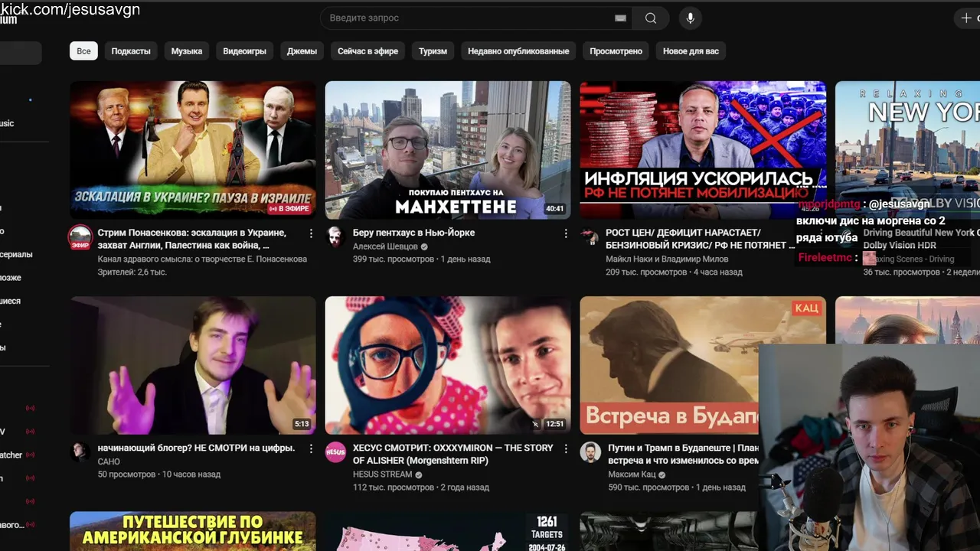Open the 'Путешествие по американской глубинке' thumbnail
The image size is (980, 551).
coord(193,531)
